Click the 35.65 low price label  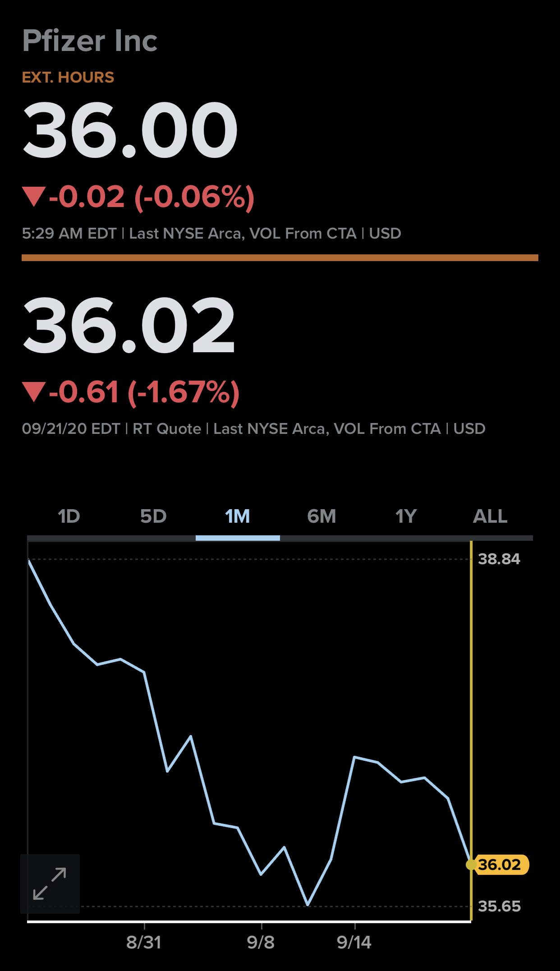point(499,906)
